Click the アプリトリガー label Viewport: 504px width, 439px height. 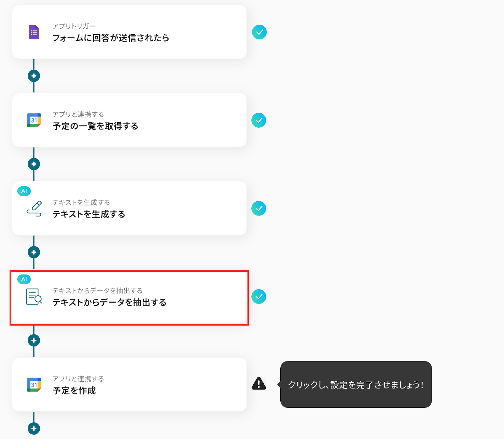coord(74,26)
